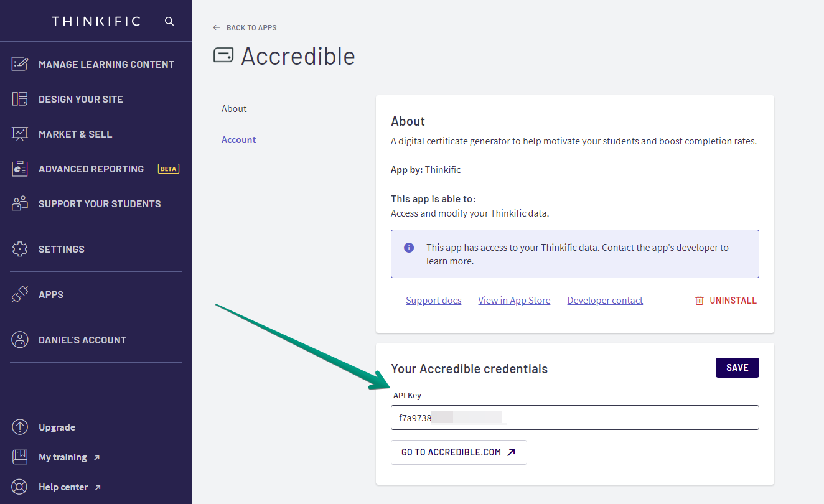Viewport: 824px width, 504px height.
Task: Click the Accredible app card icon in header
Action: [223, 55]
